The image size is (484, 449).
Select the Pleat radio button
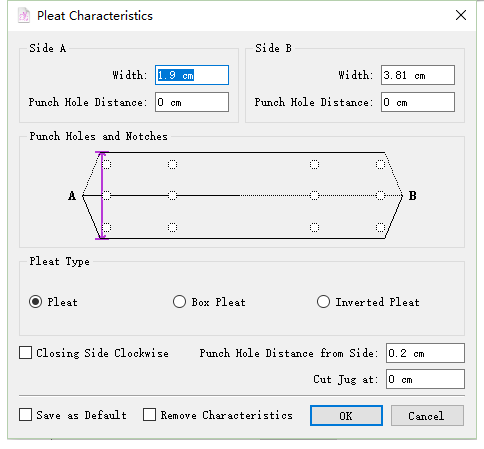coord(35,302)
